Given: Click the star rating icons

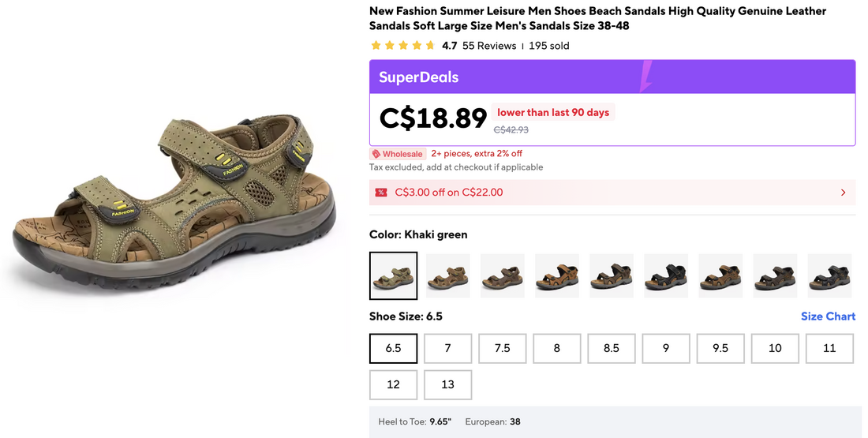Looking at the screenshot, I should click(402, 46).
